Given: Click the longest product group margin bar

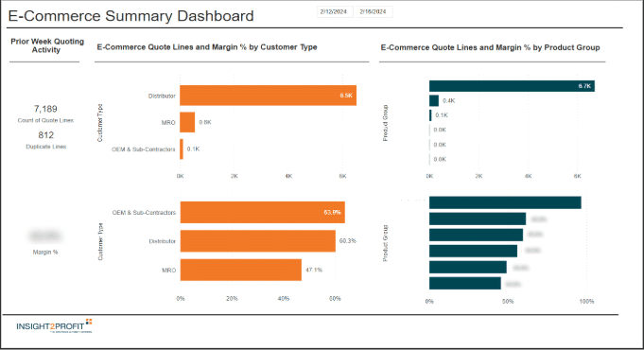Looking at the screenshot, I should coord(505,202).
